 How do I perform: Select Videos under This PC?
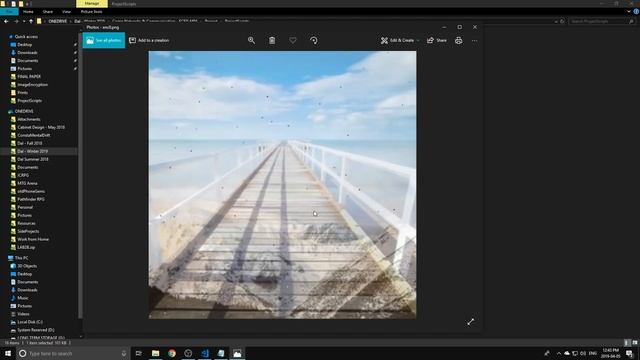coord(23,314)
